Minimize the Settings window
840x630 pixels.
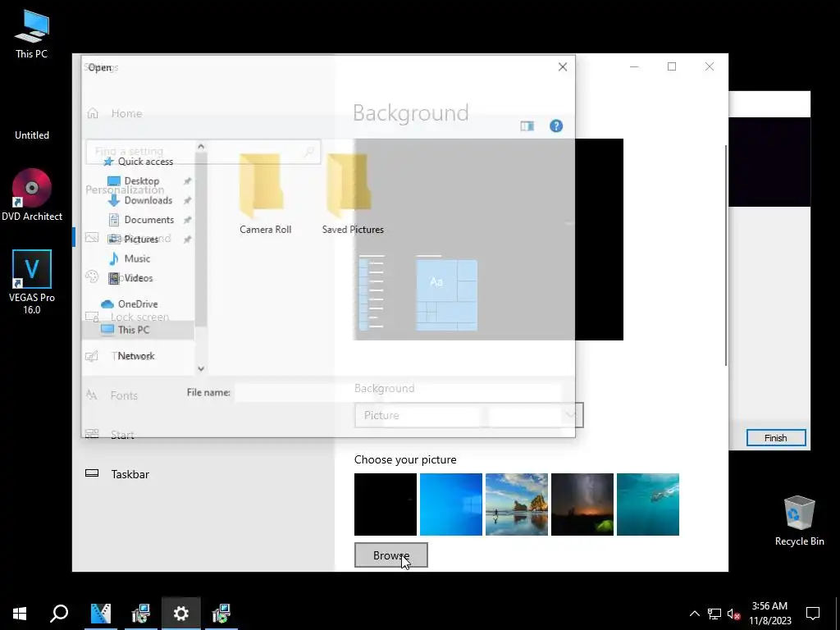[x=634, y=66]
